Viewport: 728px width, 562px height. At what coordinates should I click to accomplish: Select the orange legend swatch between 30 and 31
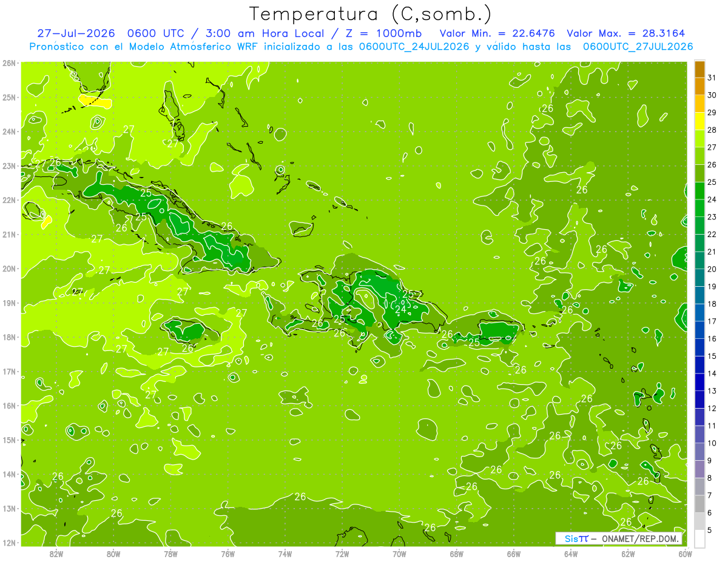coord(699,87)
